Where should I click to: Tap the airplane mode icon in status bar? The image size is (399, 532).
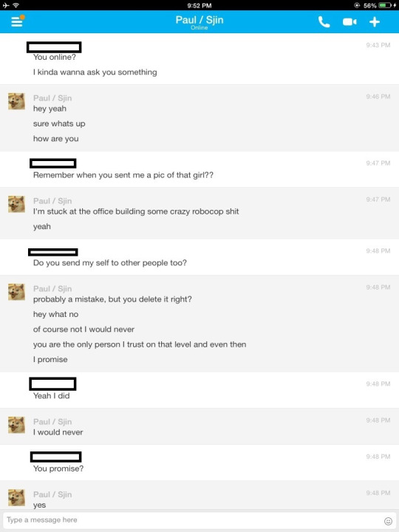point(6,5)
